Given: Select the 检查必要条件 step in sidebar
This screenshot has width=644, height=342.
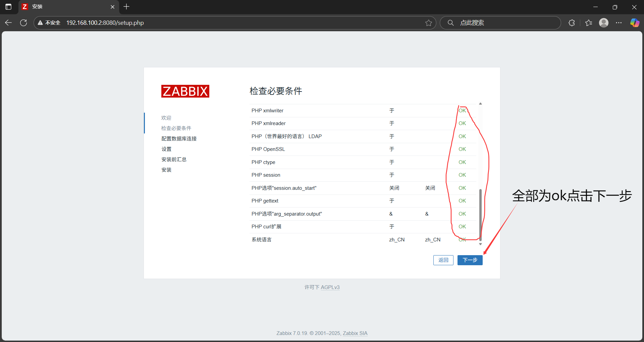Looking at the screenshot, I should coord(176,128).
